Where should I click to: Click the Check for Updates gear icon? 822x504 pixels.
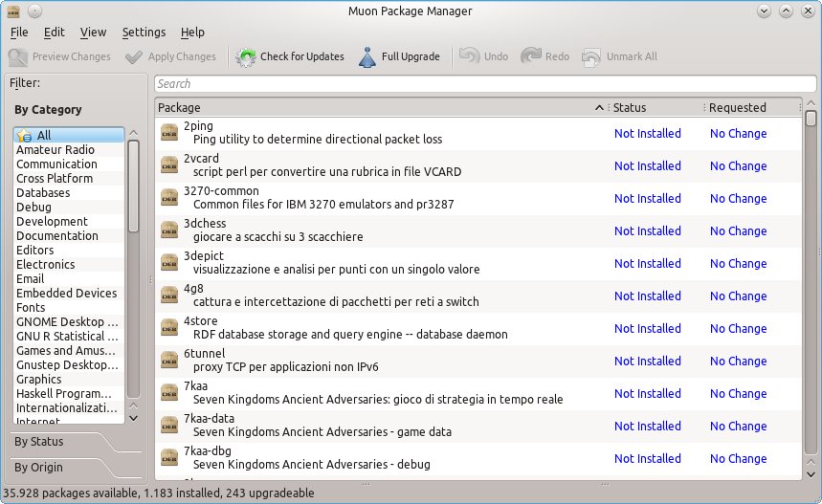point(246,56)
